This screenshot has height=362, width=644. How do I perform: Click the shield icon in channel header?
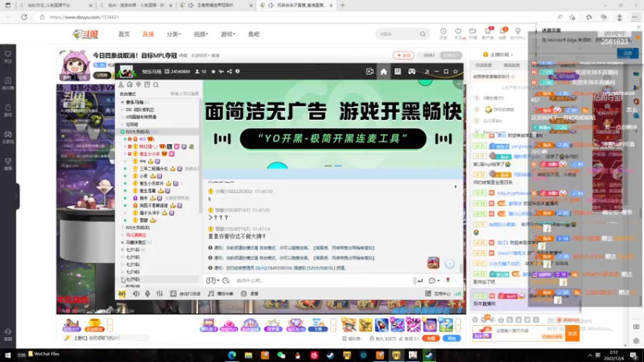click(237, 72)
